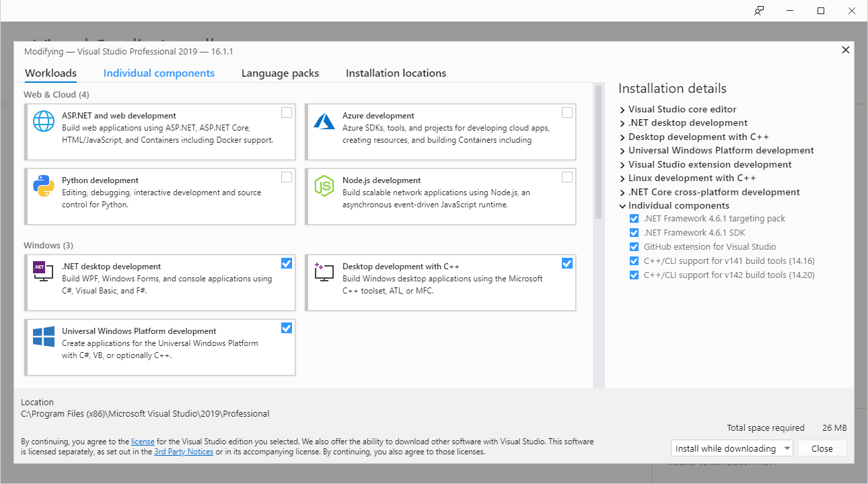This screenshot has height=484, width=868.
Task: Collapse the Individual components section
Action: (622, 206)
